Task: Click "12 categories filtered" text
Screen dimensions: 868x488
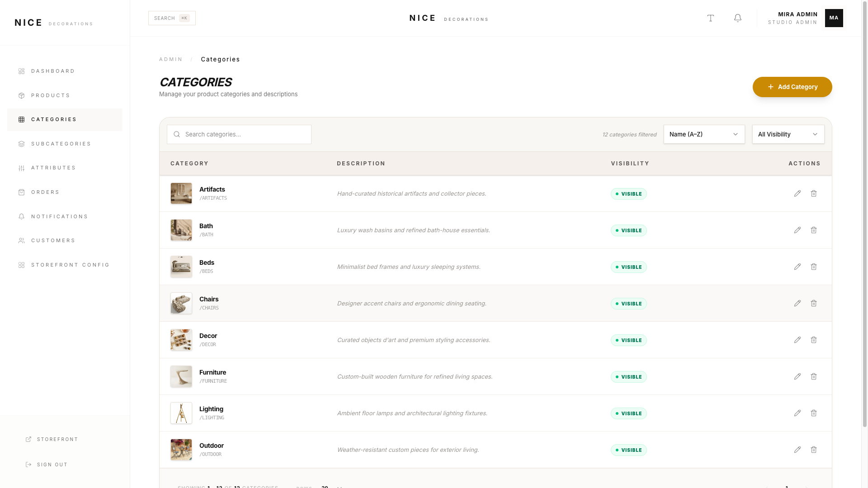Action: pyautogui.click(x=629, y=135)
